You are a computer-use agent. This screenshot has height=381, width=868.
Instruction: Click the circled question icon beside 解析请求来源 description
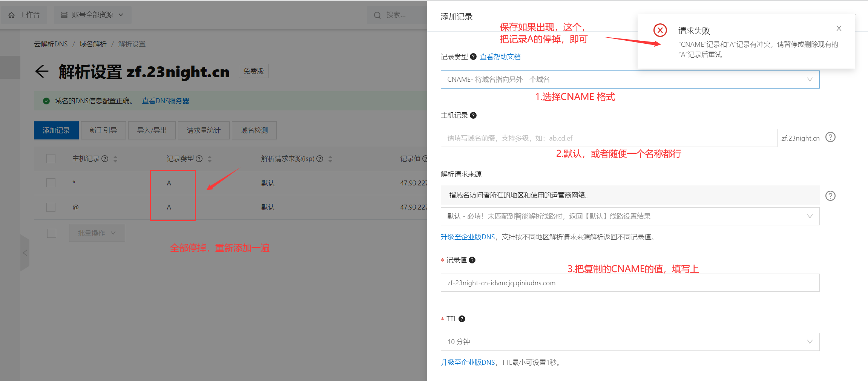point(830,196)
